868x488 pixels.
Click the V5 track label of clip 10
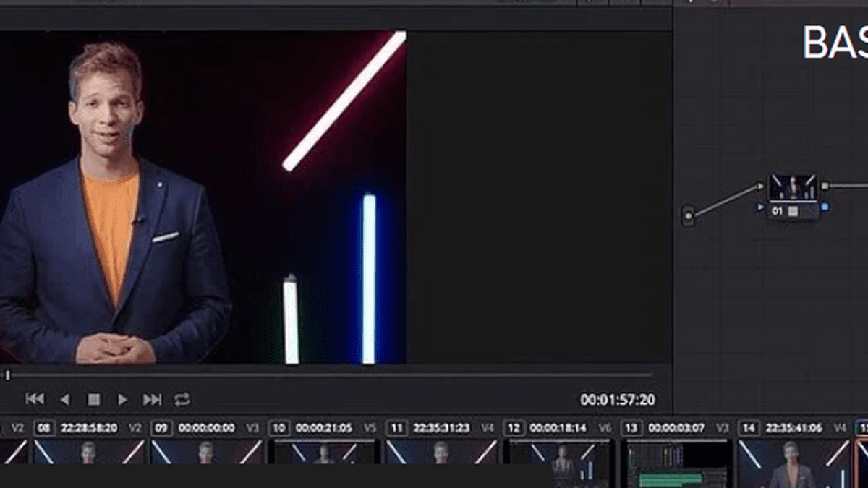370,428
